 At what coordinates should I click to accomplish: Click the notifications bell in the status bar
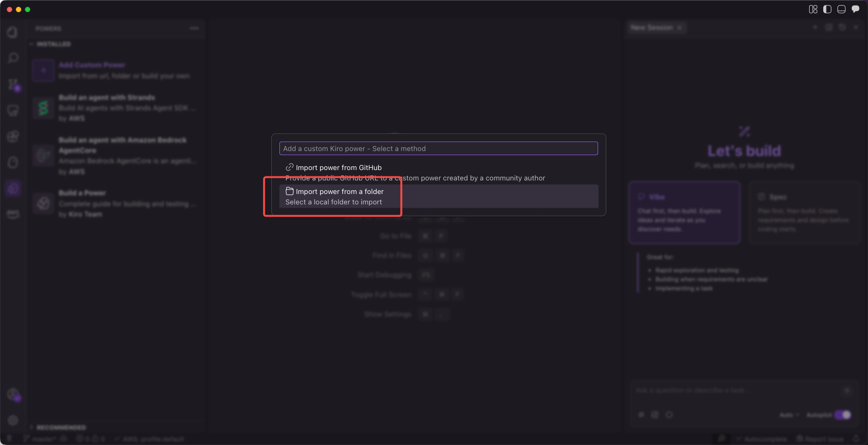point(856,439)
